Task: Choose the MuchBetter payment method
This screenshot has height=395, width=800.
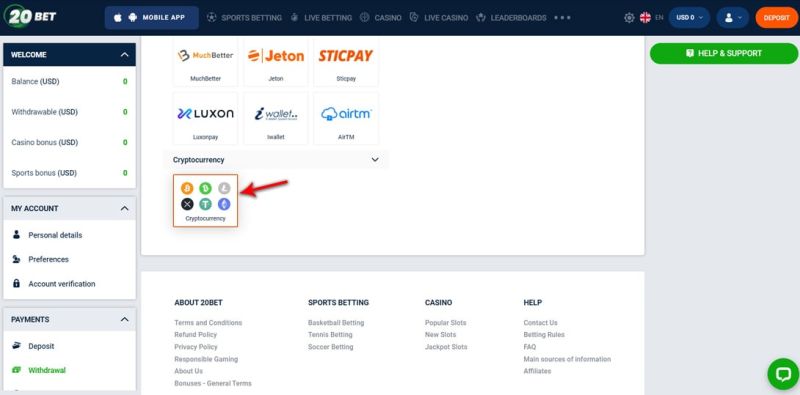Action: (x=205, y=62)
